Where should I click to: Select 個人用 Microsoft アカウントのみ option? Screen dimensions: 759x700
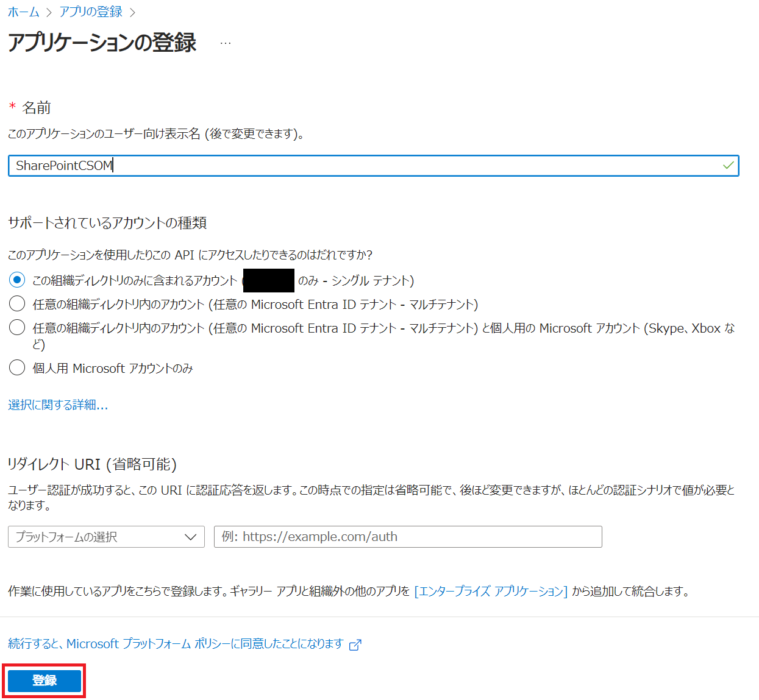click(x=16, y=367)
